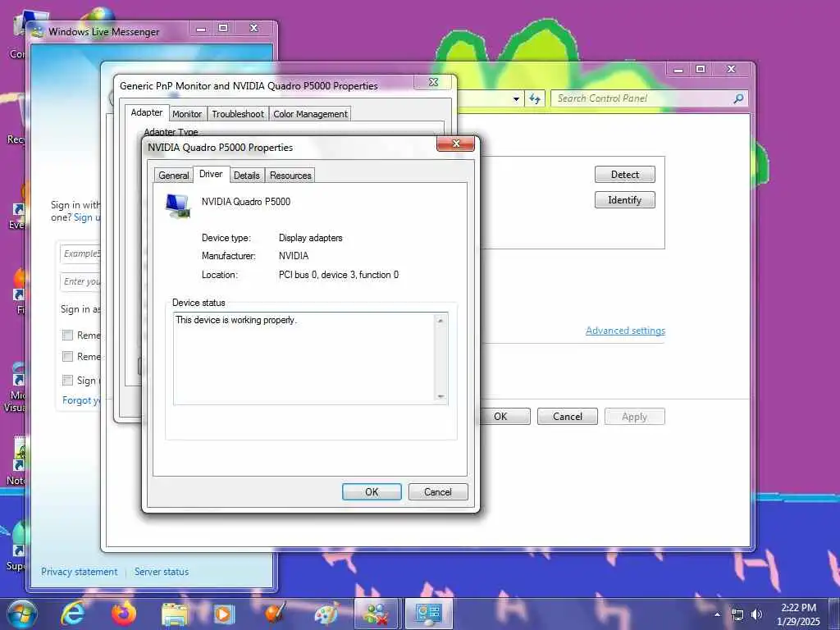Select the Driver tab
The image size is (840, 630).
coord(211,174)
